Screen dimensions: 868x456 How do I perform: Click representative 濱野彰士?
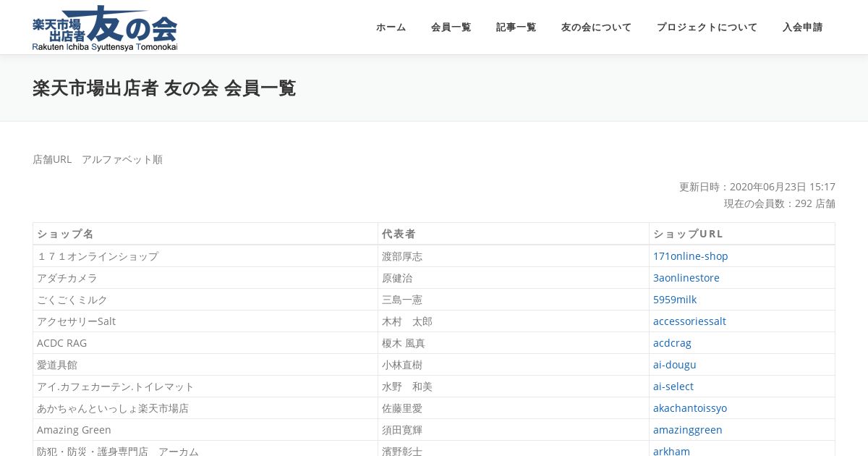coord(514,449)
